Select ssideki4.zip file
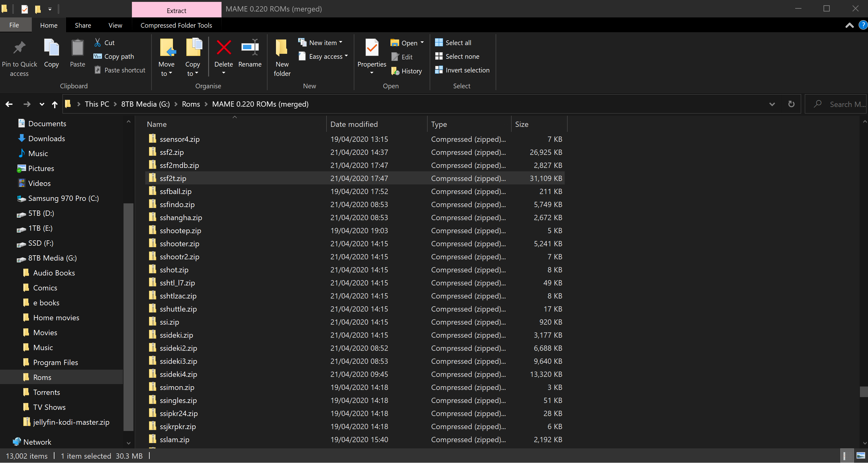Screen dimensions: 868x463 pyautogui.click(x=355, y=374)
